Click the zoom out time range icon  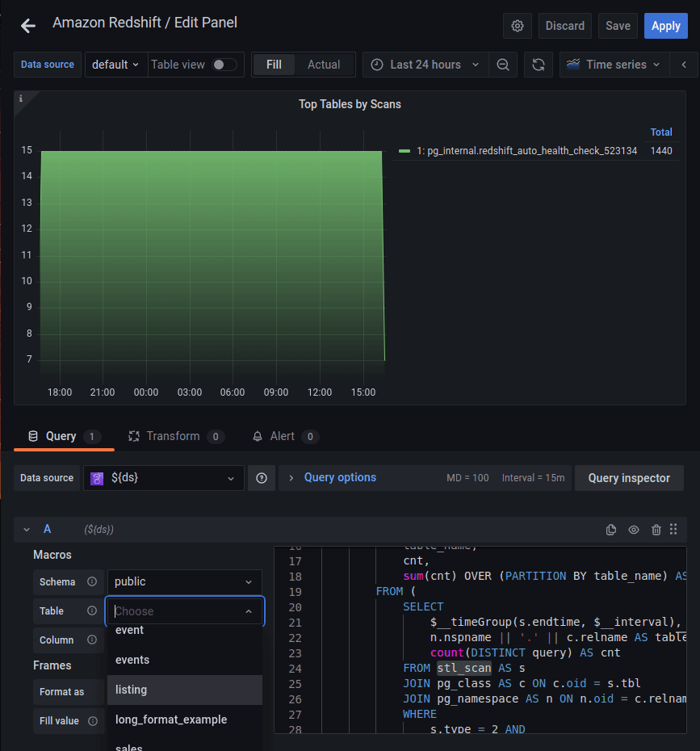[x=503, y=65]
